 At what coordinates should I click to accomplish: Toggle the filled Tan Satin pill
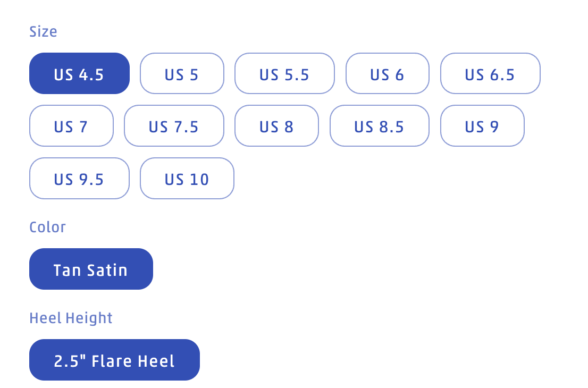click(91, 269)
